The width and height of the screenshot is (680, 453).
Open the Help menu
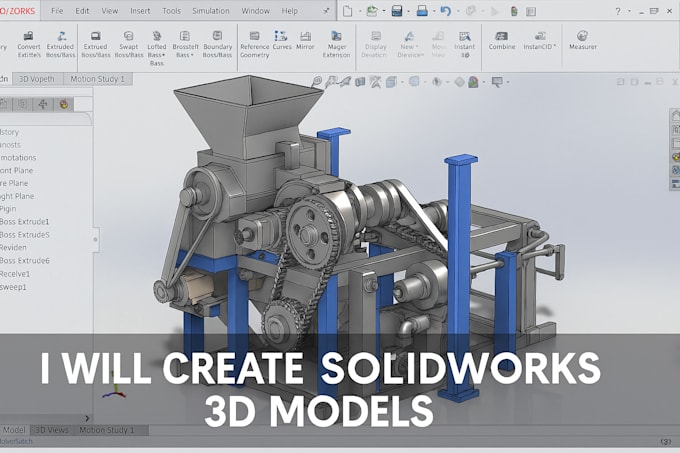point(289,11)
